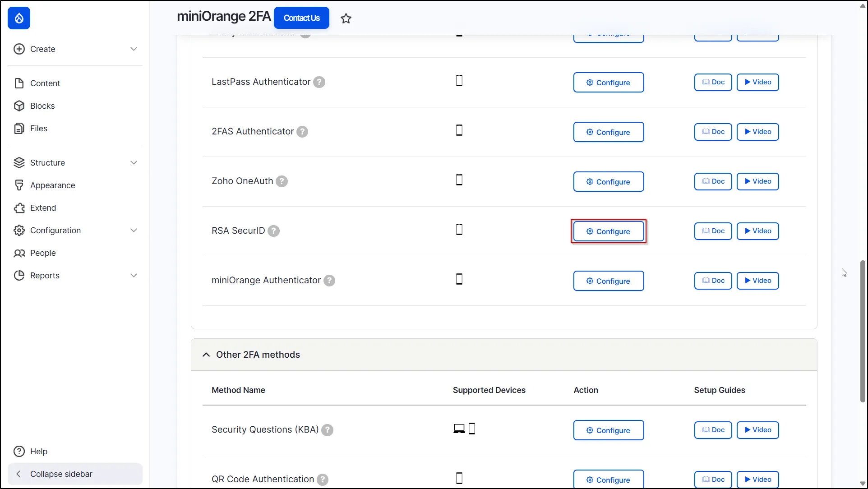Screen dimensions: 868x489
Task: Open the Blocks menu item
Action: (42, 106)
